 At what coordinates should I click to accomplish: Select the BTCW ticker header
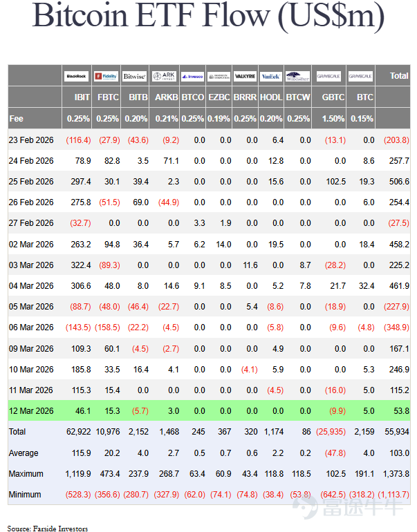point(298,97)
